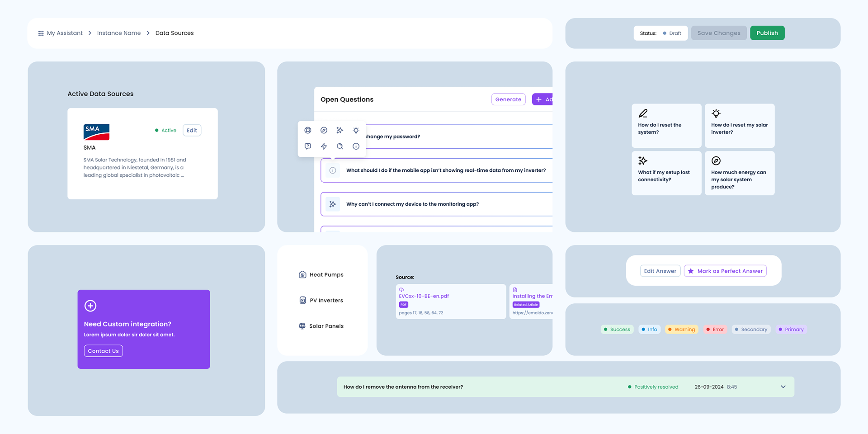Click the pages 17, 18, 58, 64, 72 text
The height and width of the screenshot is (434, 868).
(x=421, y=313)
